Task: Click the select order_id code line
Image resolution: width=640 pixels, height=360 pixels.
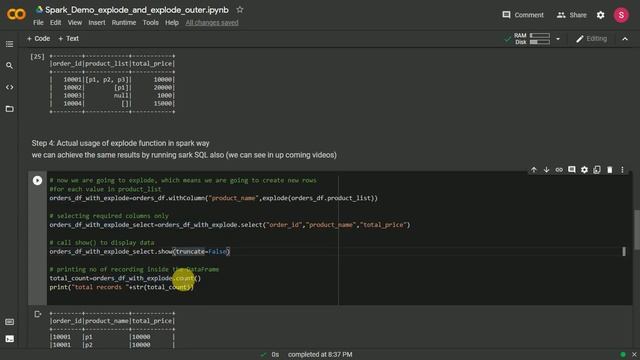Action: [x=230, y=225]
